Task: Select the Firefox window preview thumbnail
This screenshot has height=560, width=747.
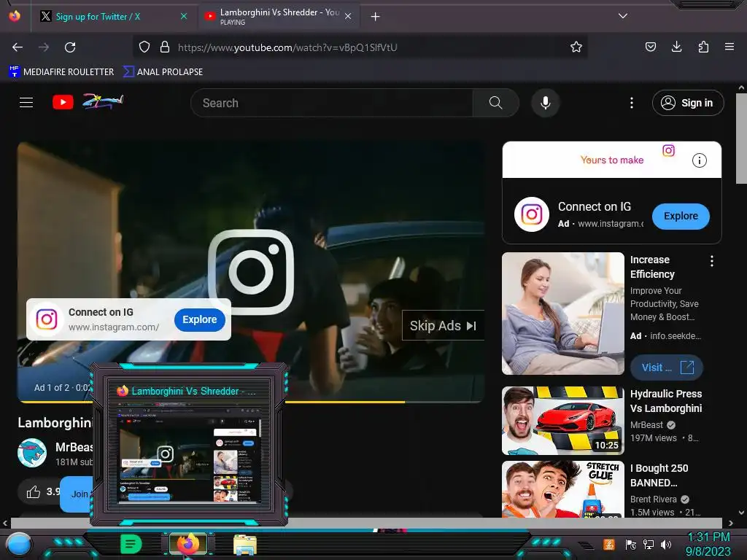Action: [x=189, y=454]
